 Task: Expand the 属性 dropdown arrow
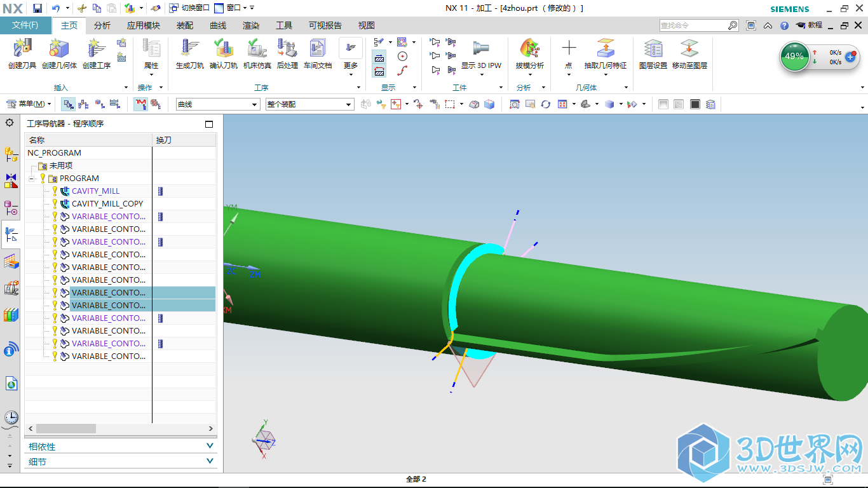(151, 74)
